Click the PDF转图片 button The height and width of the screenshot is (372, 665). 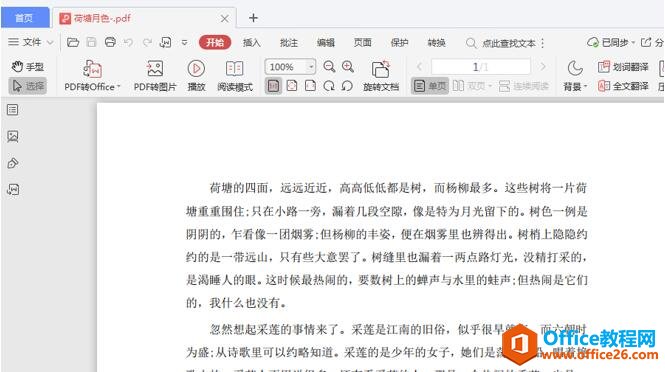[154, 76]
